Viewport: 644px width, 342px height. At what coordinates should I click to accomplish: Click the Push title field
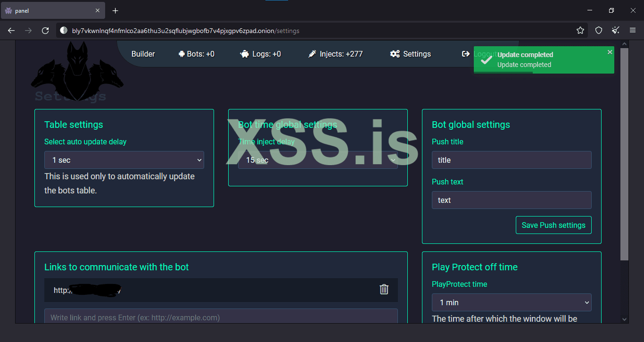(512, 160)
